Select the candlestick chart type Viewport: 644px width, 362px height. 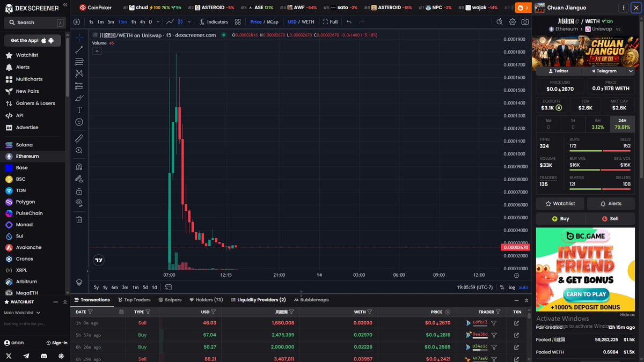(x=180, y=22)
